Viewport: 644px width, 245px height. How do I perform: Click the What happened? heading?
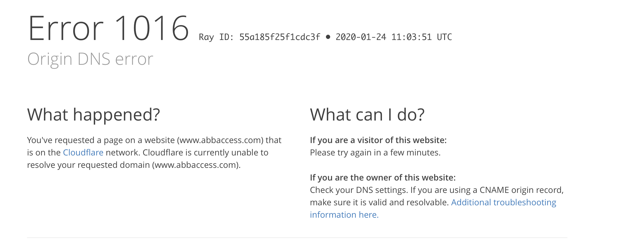(x=93, y=115)
